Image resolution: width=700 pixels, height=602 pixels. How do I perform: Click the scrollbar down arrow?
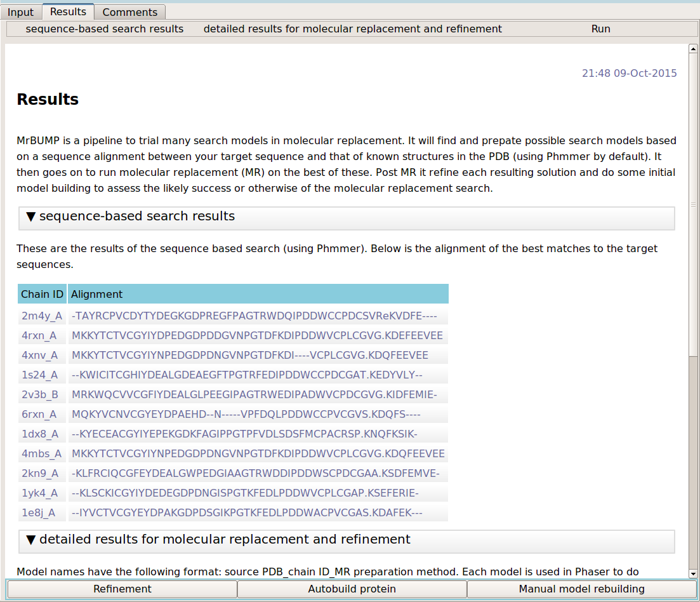coord(693,573)
